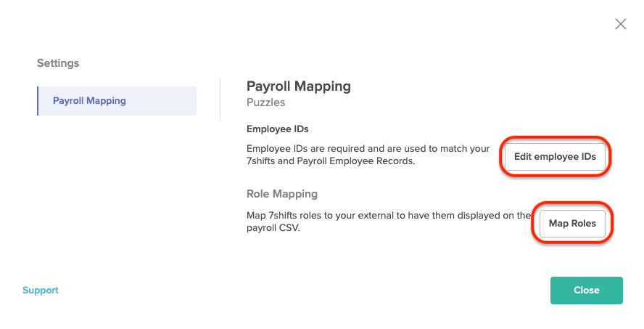Select the Puzzles location subtitle
Screen dimensions: 644x329
[265, 102]
